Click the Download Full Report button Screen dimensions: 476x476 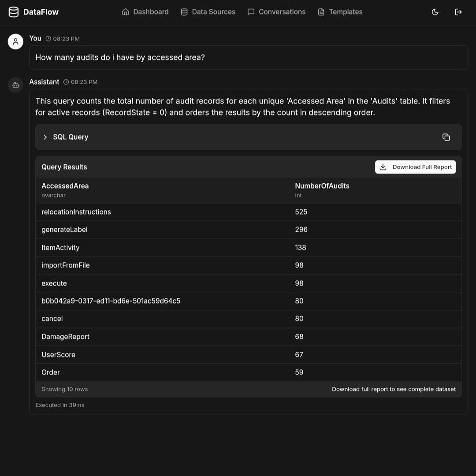[x=415, y=167]
